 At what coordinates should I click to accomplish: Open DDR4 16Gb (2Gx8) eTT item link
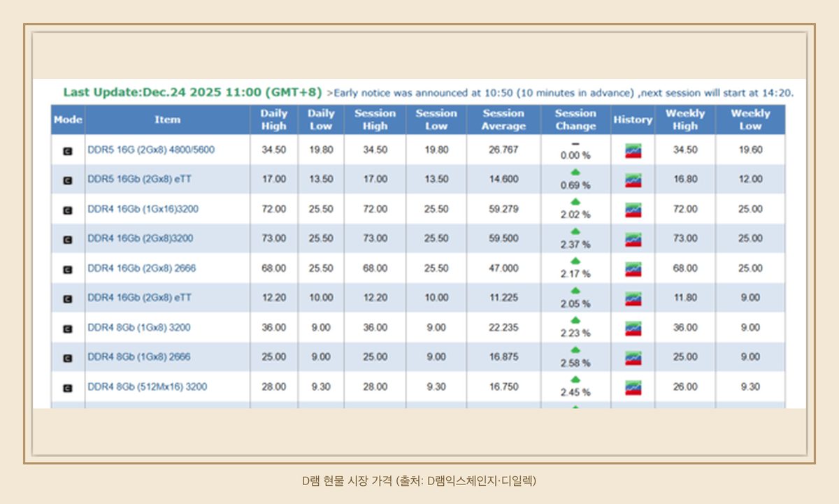(139, 298)
